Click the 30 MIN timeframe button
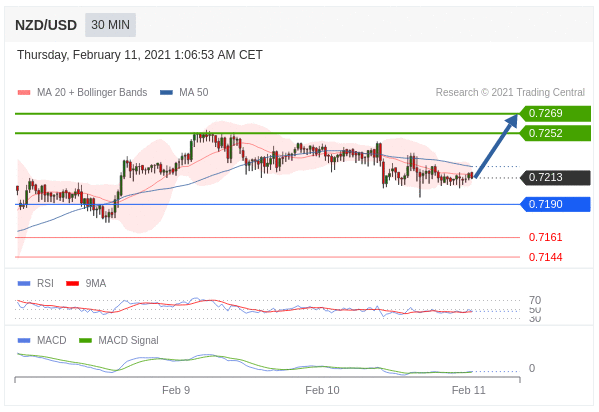Viewport: 599px width, 412px height. click(110, 25)
